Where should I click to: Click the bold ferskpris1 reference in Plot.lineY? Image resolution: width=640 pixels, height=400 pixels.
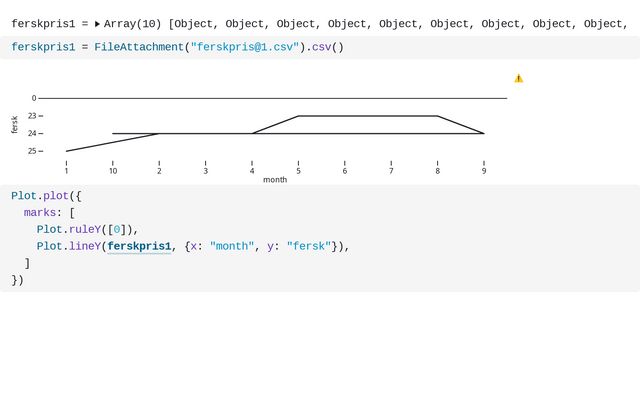click(x=139, y=247)
